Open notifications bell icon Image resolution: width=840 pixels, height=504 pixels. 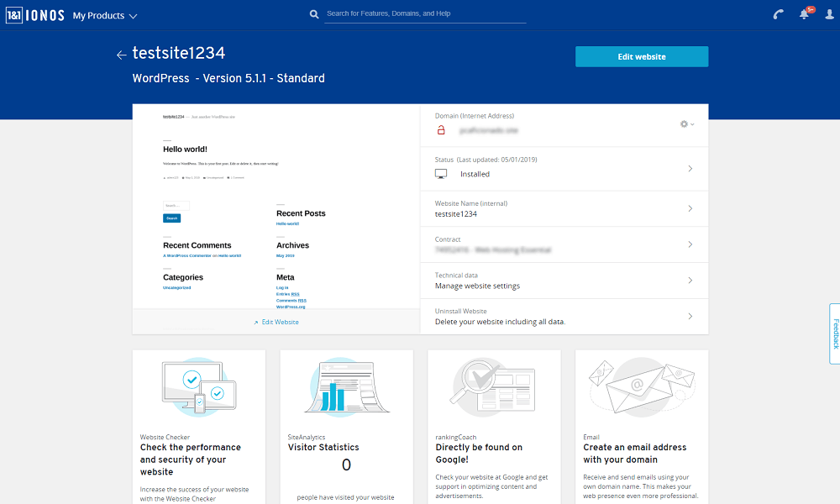coord(804,14)
